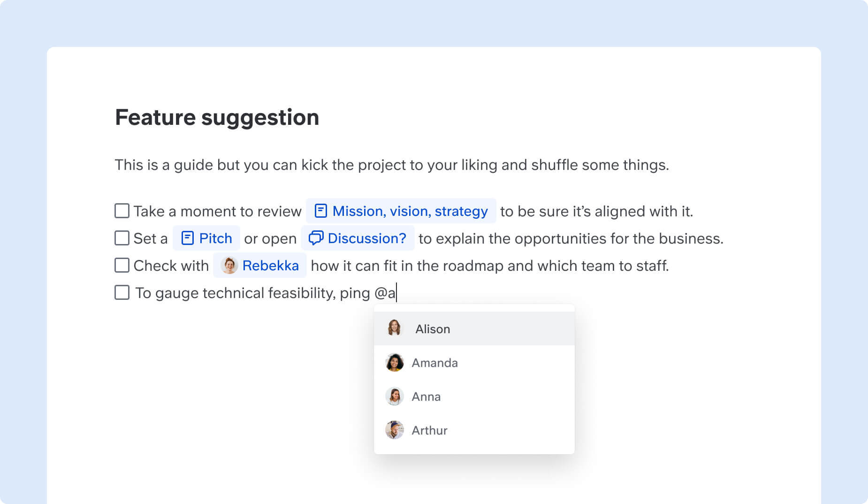Open the Mission, vision, strategy link

click(410, 211)
